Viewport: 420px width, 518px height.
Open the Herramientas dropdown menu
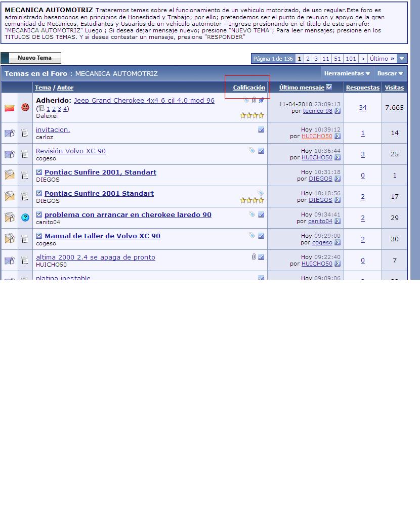coord(347,73)
